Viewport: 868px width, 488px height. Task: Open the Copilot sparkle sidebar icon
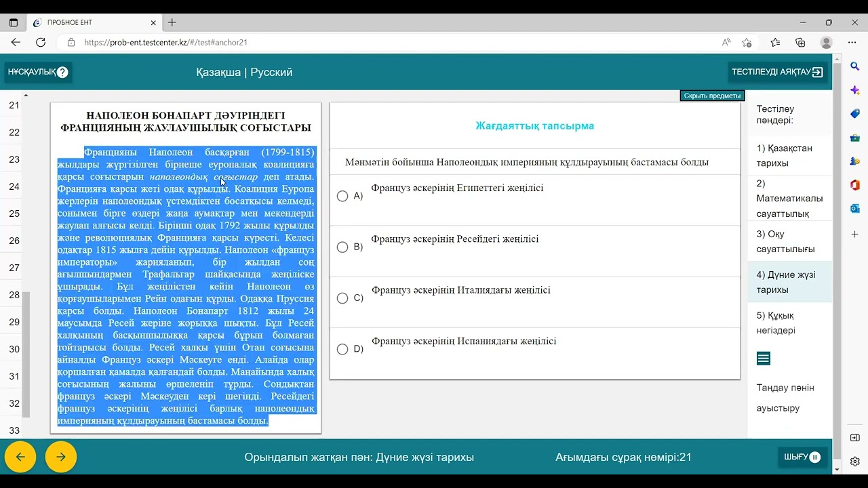(854, 90)
